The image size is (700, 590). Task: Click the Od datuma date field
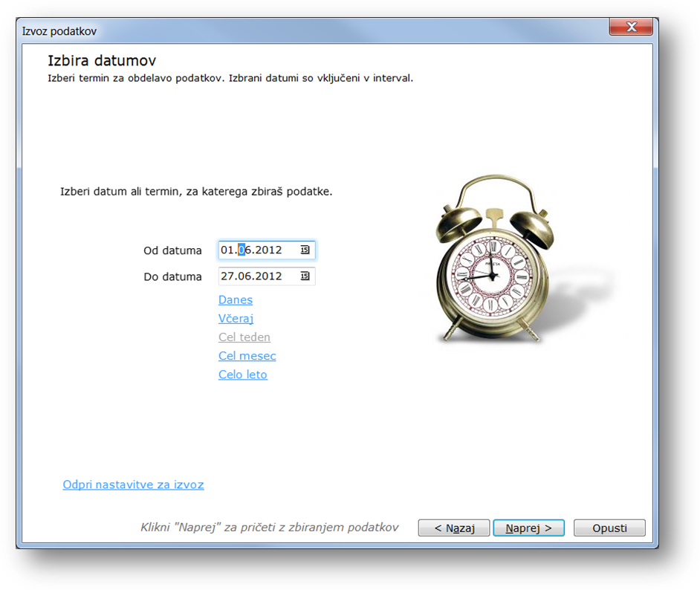[267, 250]
